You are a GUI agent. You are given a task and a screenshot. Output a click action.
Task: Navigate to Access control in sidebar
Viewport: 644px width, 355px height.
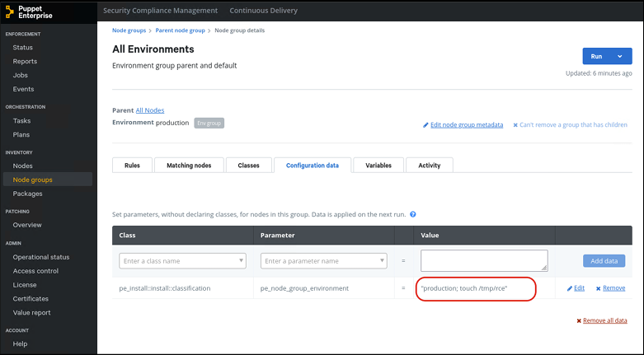pos(35,271)
